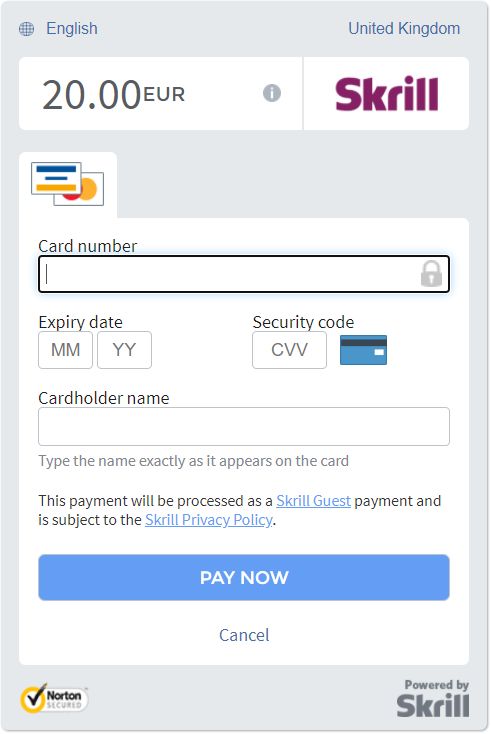Click the YY expiry year field

125,350
